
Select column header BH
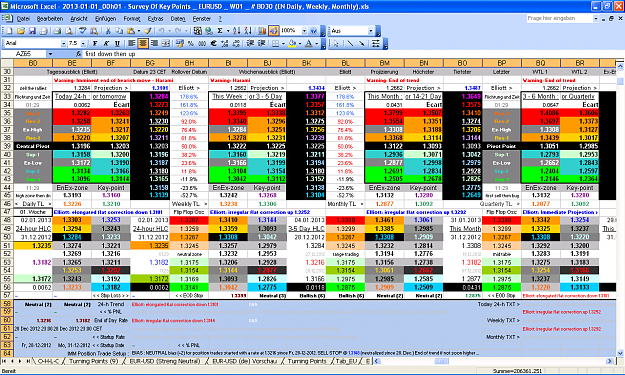[189, 63]
